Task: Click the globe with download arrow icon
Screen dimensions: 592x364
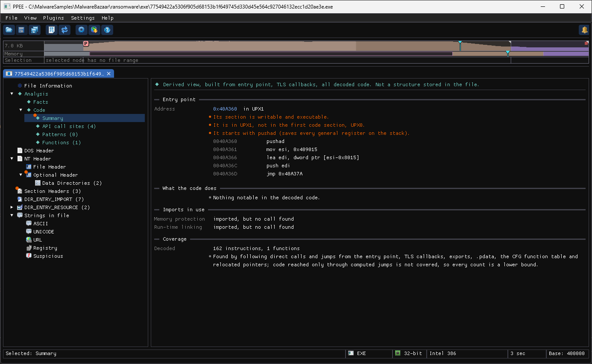Action: [94, 30]
